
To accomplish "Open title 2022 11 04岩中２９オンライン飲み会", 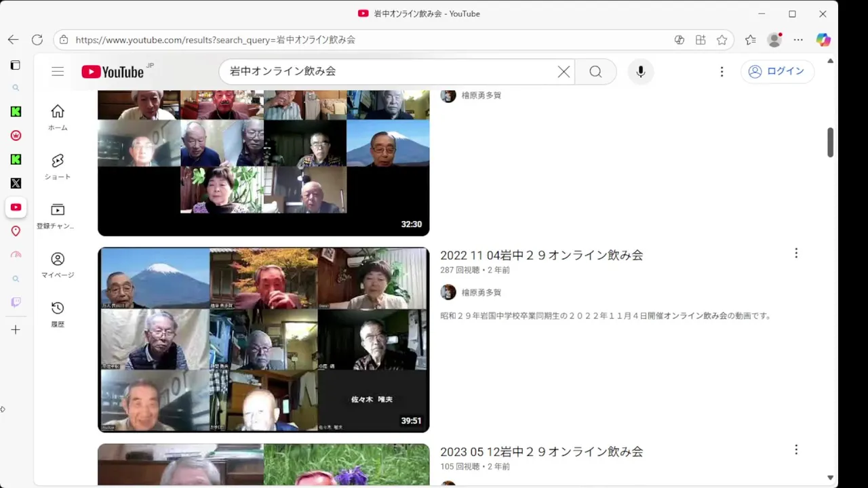I will [x=542, y=256].
